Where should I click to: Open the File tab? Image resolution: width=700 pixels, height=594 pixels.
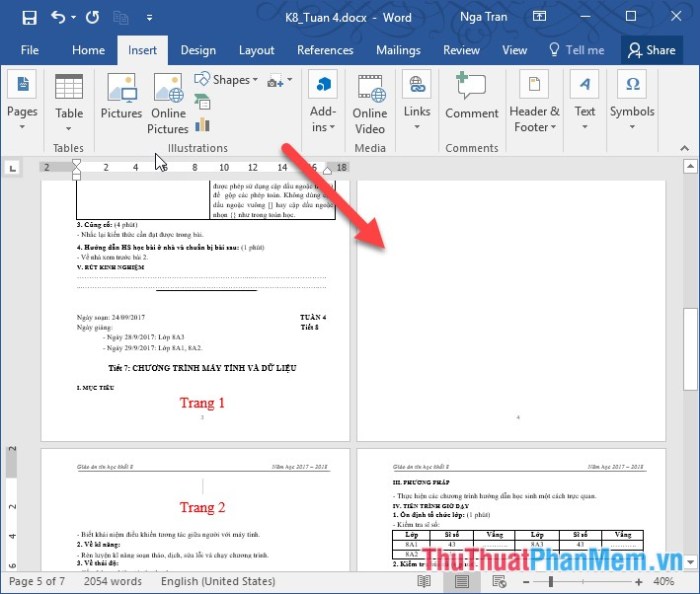[29, 50]
